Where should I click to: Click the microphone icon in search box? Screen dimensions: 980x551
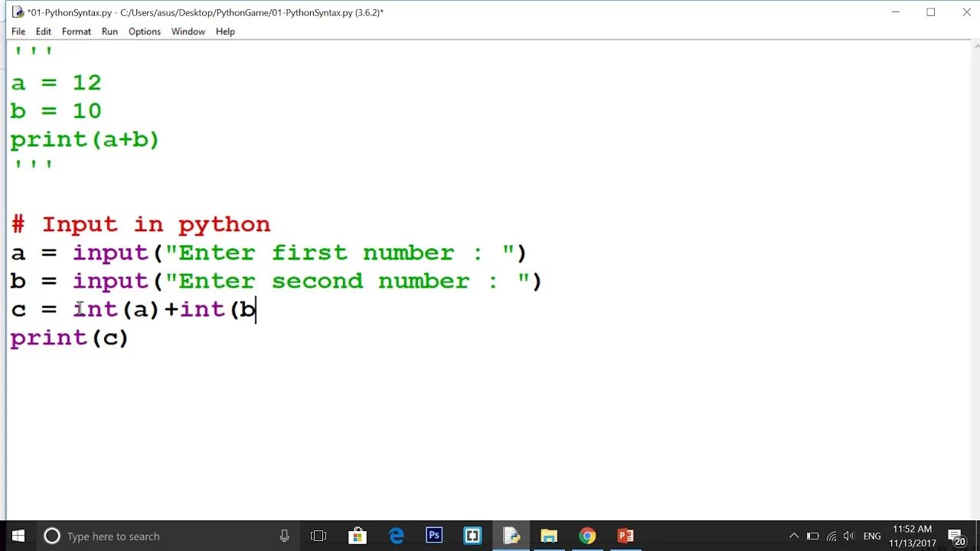285,536
